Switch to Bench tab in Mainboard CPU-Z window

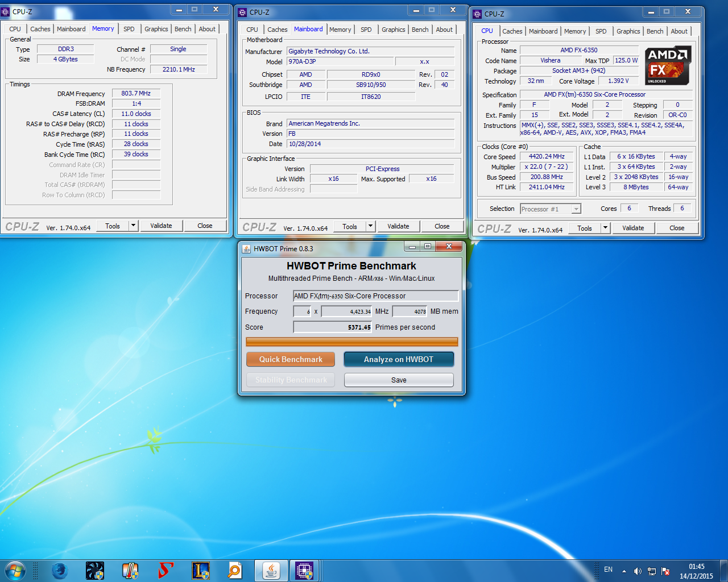pos(420,30)
